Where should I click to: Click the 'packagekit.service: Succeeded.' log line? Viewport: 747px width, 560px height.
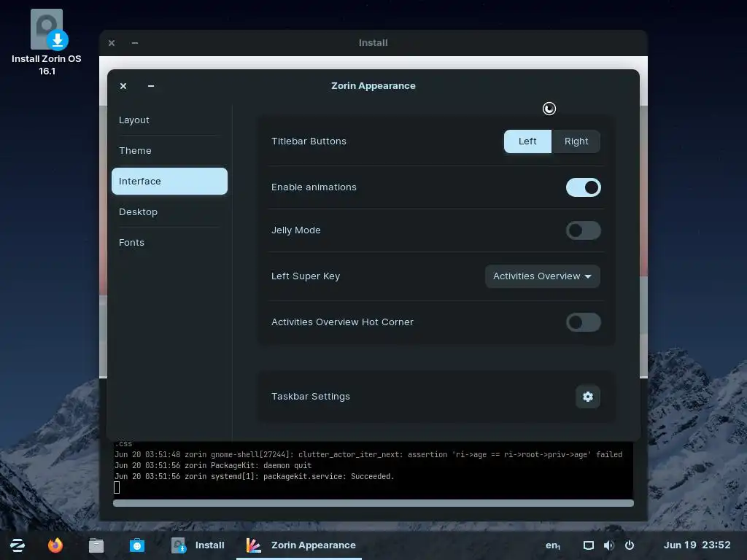[255, 477]
